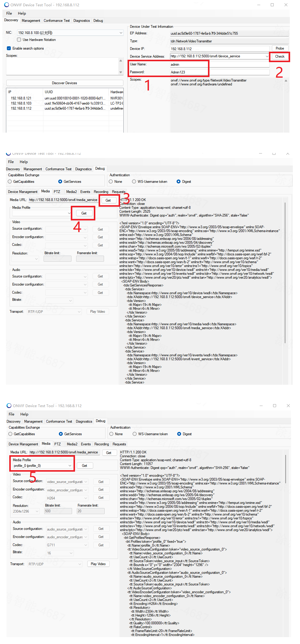Open Debug tab in the Discover Devices window
This screenshot has width=300, height=644.
tap(98, 21)
